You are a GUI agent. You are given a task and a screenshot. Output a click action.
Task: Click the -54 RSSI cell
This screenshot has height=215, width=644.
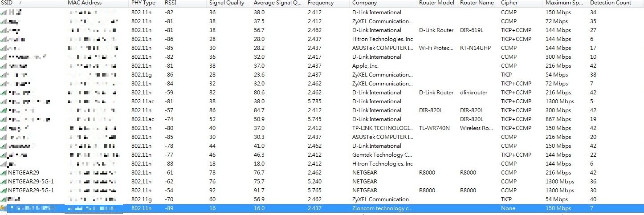(169, 191)
